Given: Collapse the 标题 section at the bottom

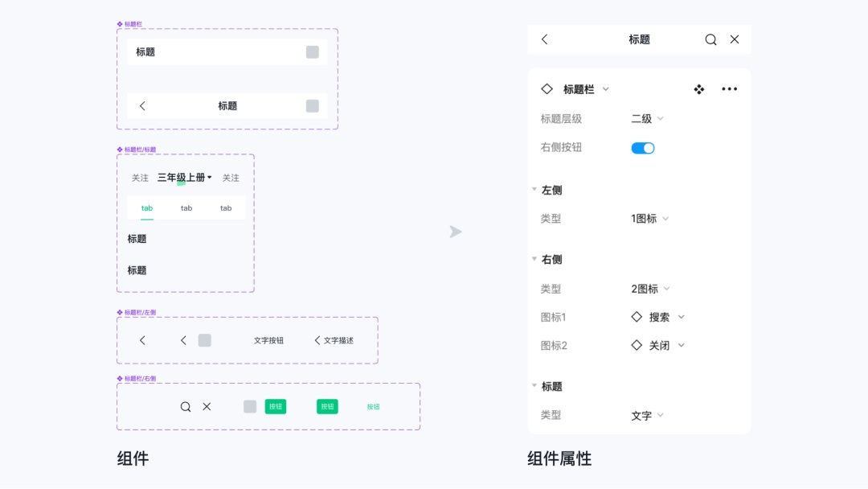Looking at the screenshot, I should click(x=534, y=385).
